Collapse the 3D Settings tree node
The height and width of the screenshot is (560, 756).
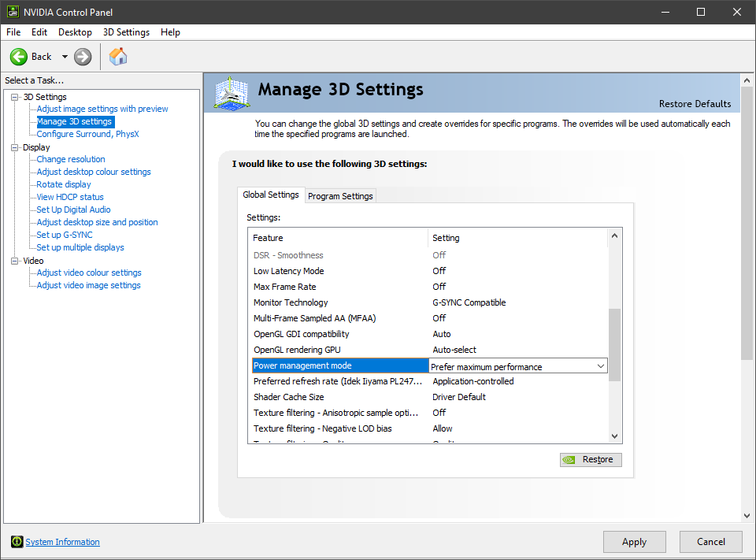tap(15, 97)
